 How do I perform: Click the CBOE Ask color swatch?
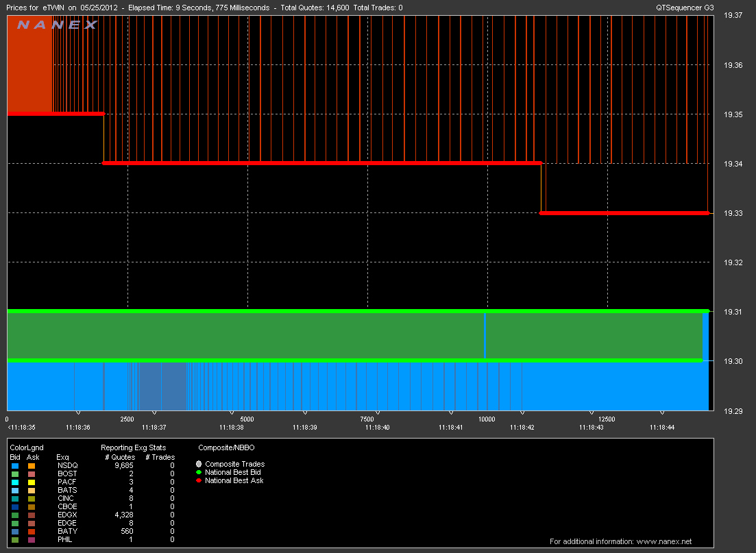pyautogui.click(x=32, y=507)
